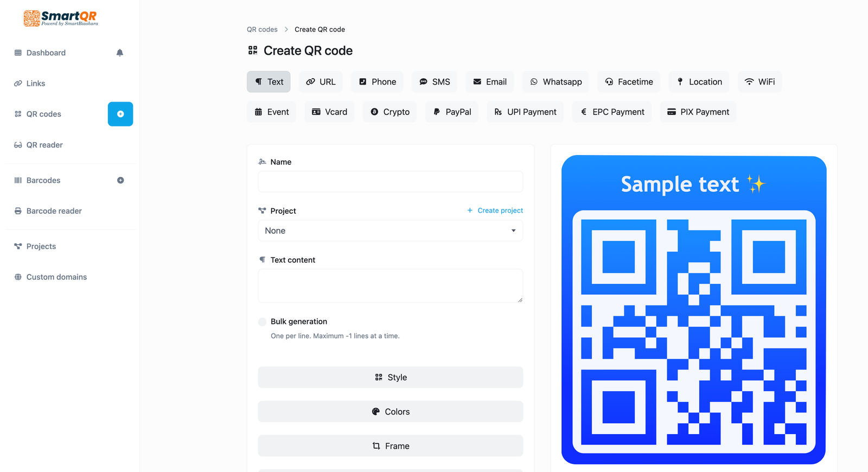The width and height of the screenshot is (868, 472).
Task: Expand the Frame section
Action: pos(391,446)
